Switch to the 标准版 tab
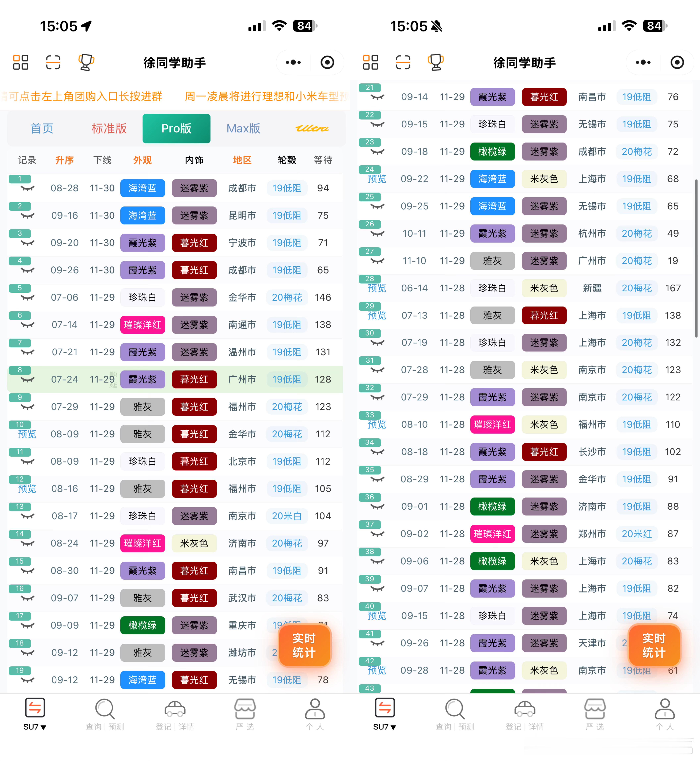The image size is (700, 761). (x=109, y=128)
